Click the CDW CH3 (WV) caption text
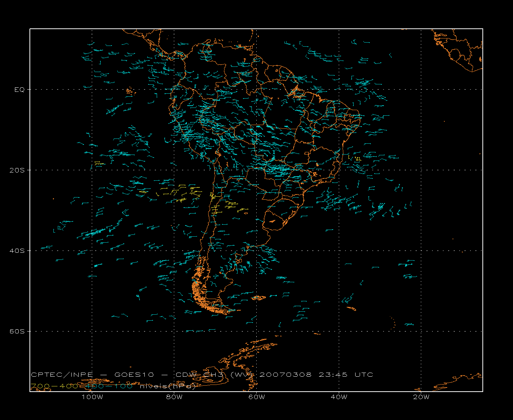513x420 pixels. click(215, 374)
